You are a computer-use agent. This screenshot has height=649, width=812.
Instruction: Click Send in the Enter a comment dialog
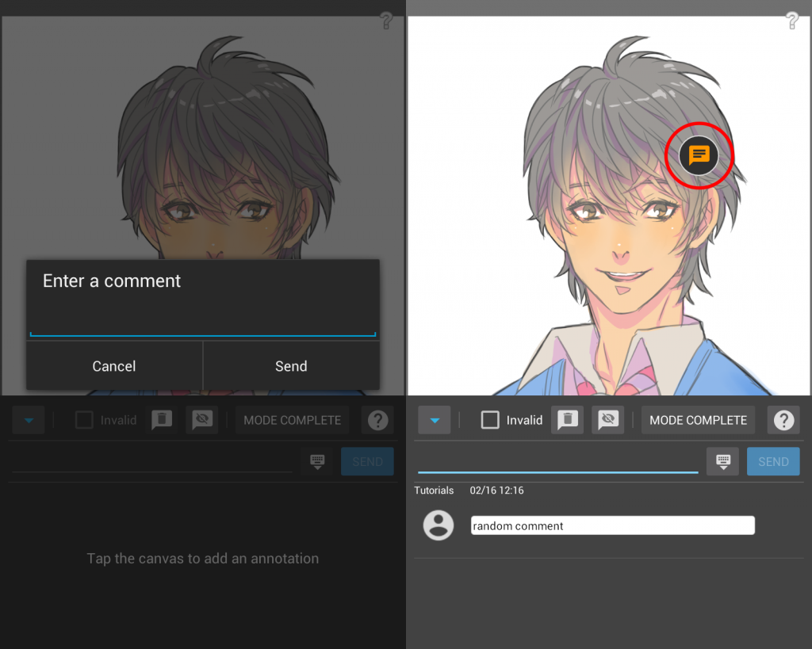point(292,366)
